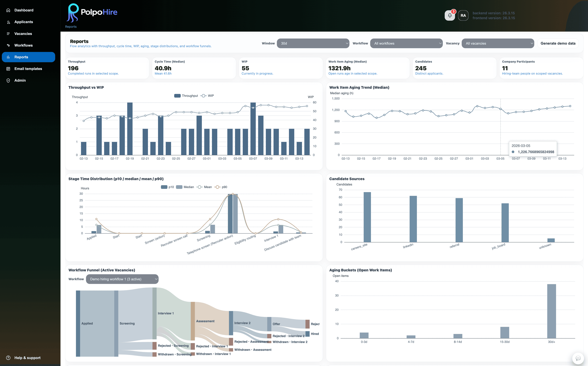Open the Dashboard icon in sidebar

pyautogui.click(x=8, y=10)
